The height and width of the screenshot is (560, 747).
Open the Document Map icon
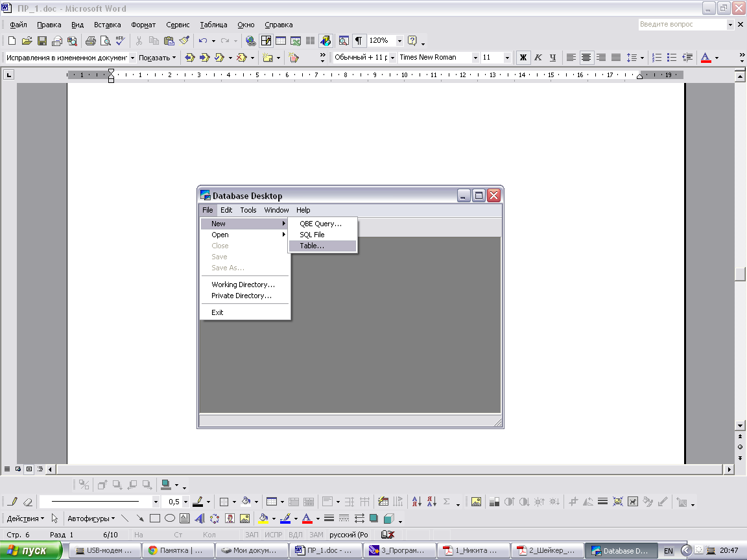coord(344,41)
